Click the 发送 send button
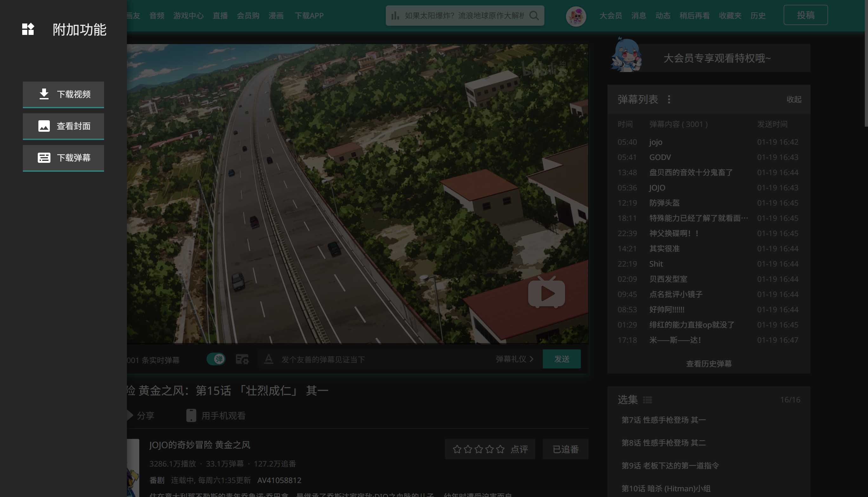 (x=562, y=359)
